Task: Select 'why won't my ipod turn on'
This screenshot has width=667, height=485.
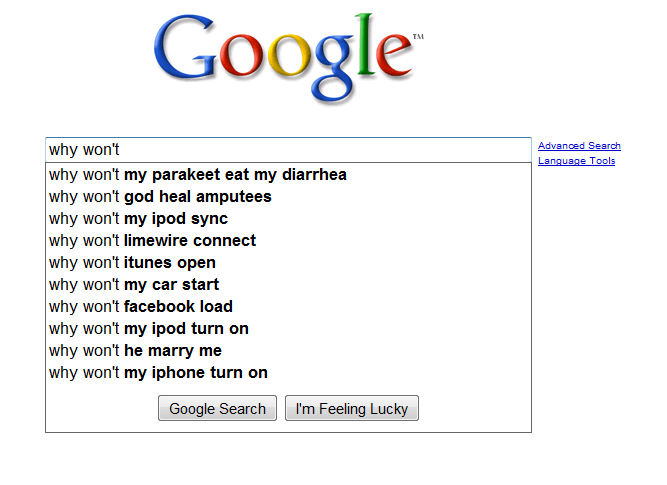Action: pos(149,329)
